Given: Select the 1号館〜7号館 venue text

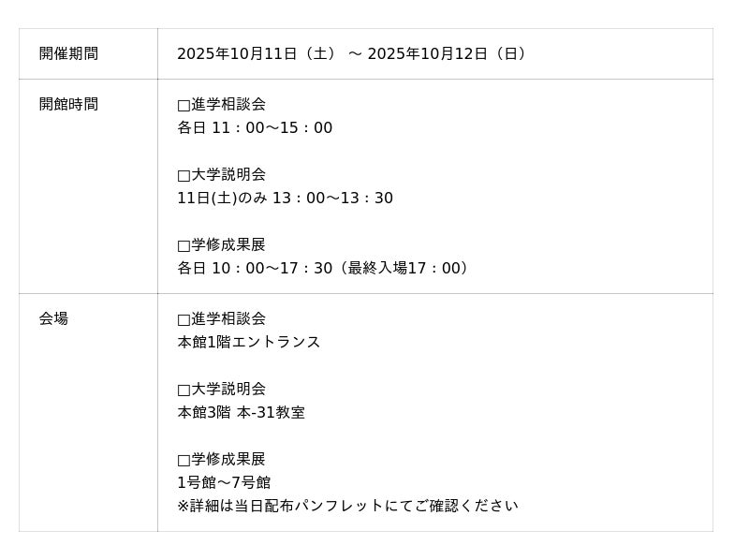Looking at the screenshot, I should tap(224, 483).
